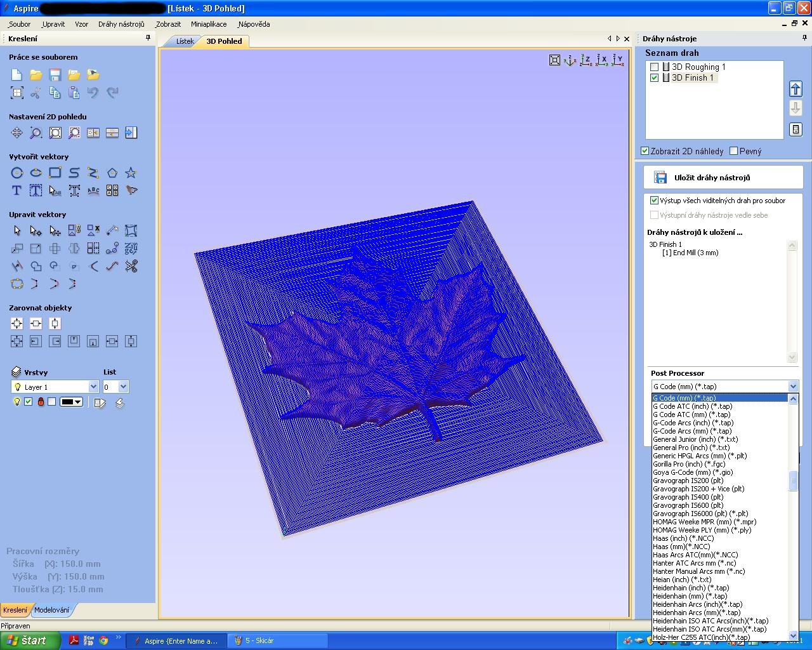Open the Dráhy nástrojů menu
Viewport: 812px width, 650px height.
click(121, 24)
